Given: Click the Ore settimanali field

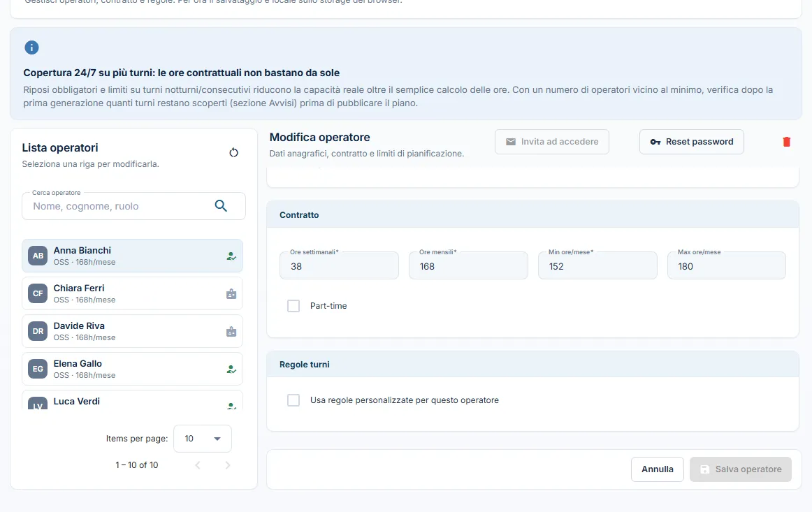Looking at the screenshot, I should coord(339,265).
